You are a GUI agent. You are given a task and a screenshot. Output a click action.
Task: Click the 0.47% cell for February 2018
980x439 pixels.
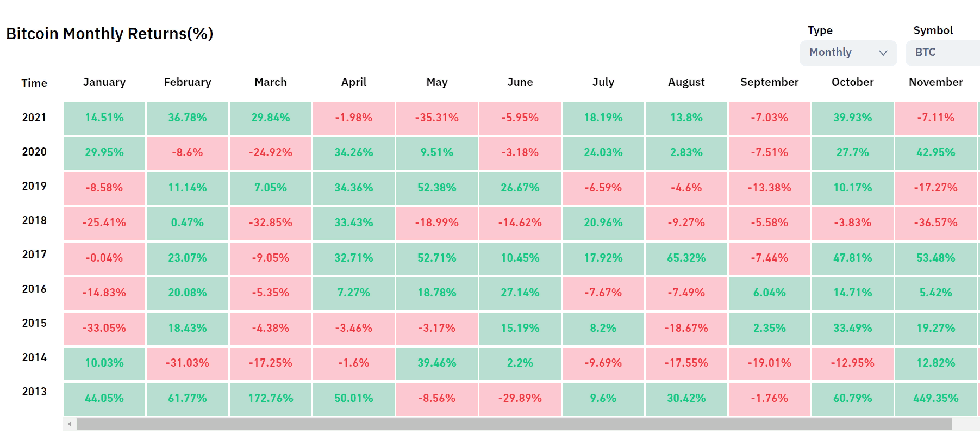pos(188,222)
